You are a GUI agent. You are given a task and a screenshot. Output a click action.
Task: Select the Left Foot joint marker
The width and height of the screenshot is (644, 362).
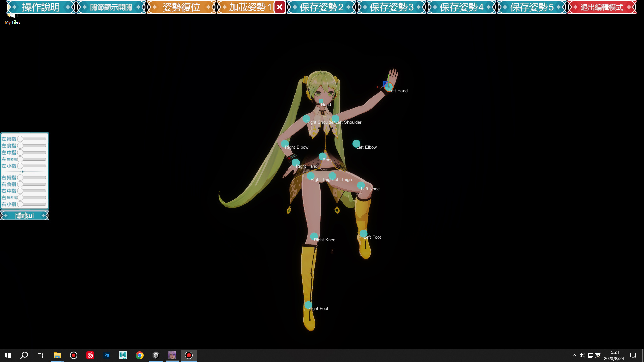pyautogui.click(x=363, y=233)
